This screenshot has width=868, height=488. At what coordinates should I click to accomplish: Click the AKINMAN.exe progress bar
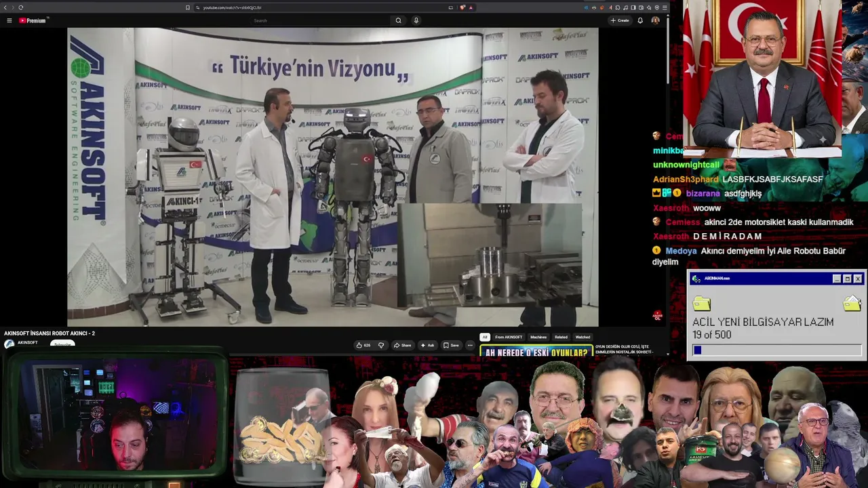(x=776, y=350)
